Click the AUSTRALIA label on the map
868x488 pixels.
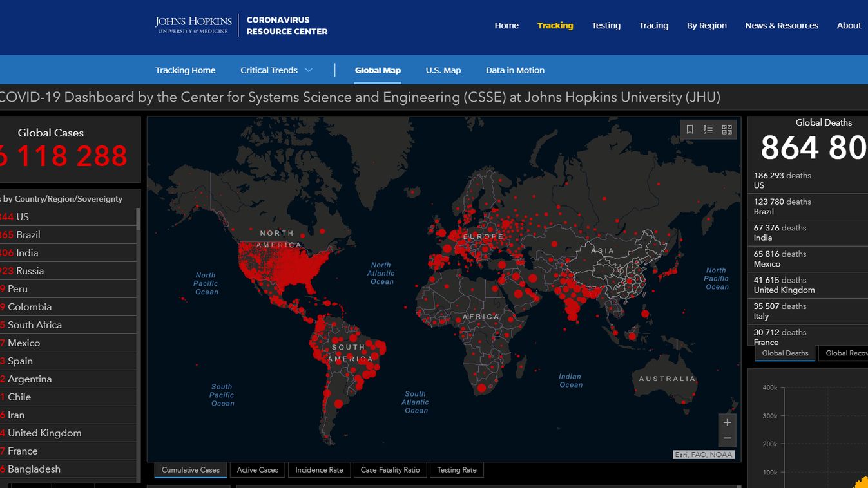(667, 379)
